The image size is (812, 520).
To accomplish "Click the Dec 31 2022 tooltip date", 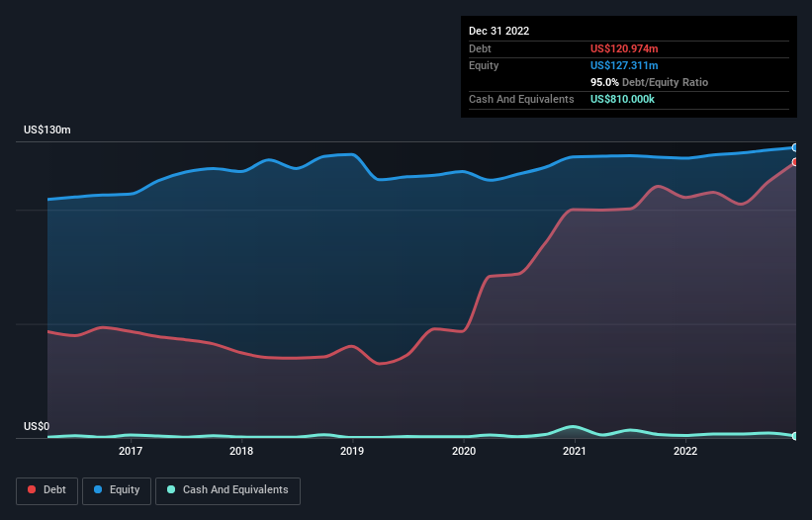I will [499, 31].
